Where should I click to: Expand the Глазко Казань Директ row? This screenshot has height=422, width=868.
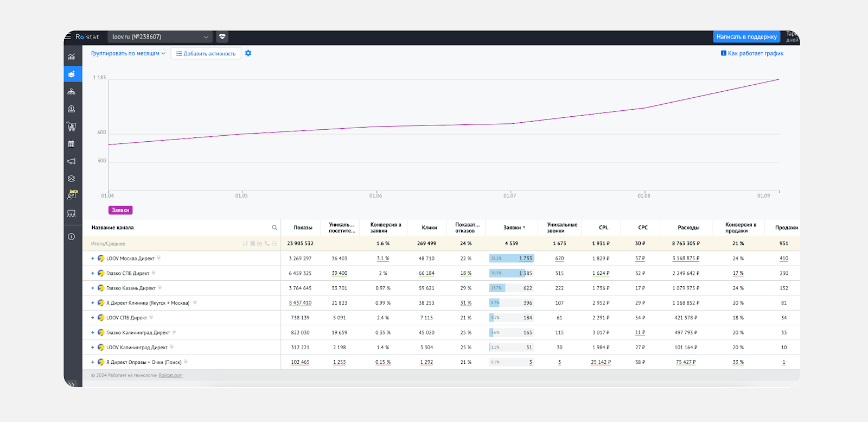click(x=93, y=288)
